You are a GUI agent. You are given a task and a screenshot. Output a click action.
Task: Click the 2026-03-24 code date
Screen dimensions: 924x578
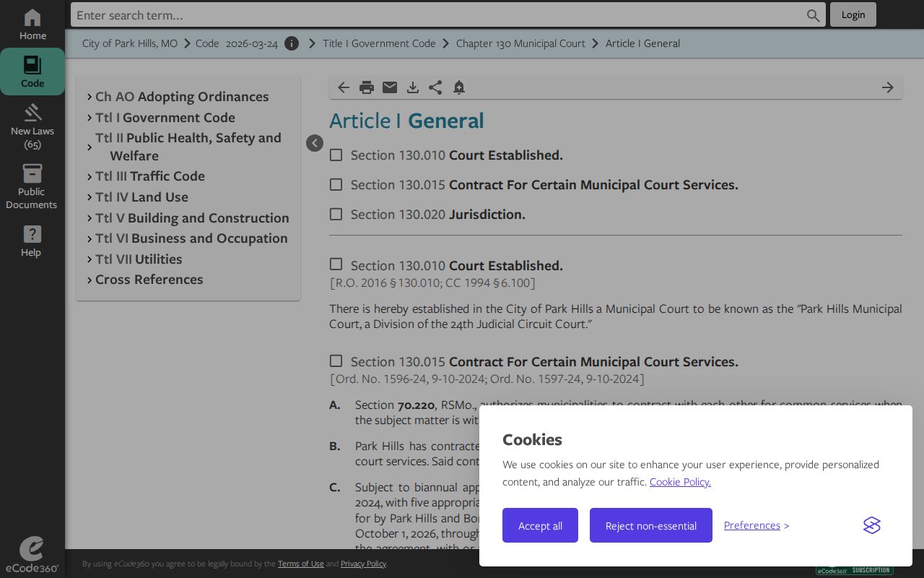(252, 43)
